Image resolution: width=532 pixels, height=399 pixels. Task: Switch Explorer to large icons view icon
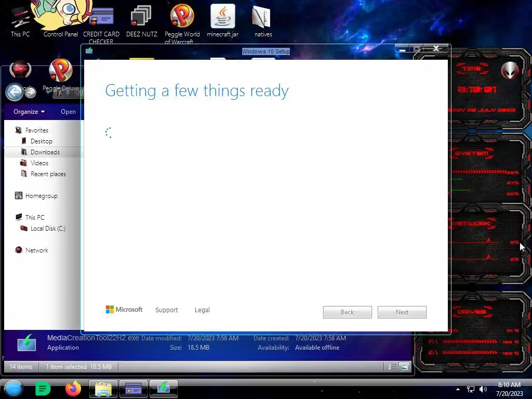pyautogui.click(x=404, y=367)
